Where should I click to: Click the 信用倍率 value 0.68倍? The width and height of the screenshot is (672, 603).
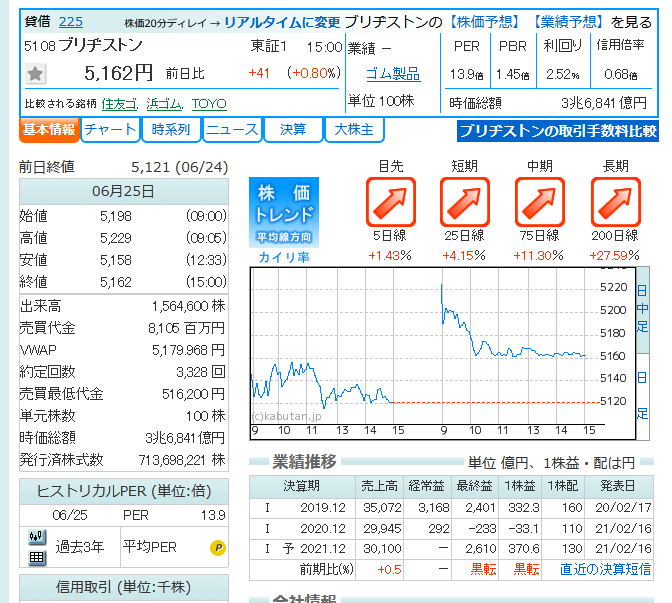(x=621, y=75)
